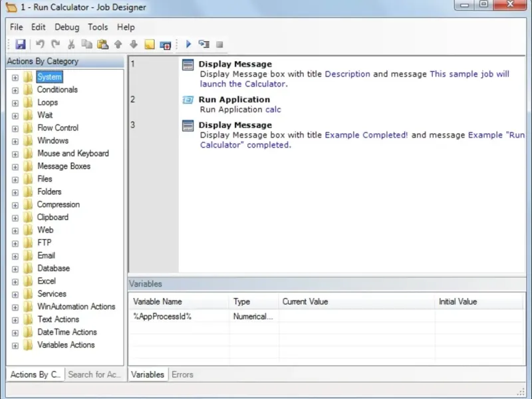532x399 pixels.
Task: Click the Undo arrow icon
Action: (x=40, y=45)
